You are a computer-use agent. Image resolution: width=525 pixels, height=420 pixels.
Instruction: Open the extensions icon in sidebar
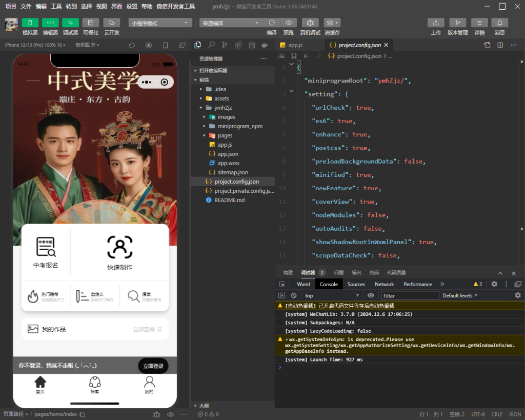pyautogui.click(x=238, y=45)
